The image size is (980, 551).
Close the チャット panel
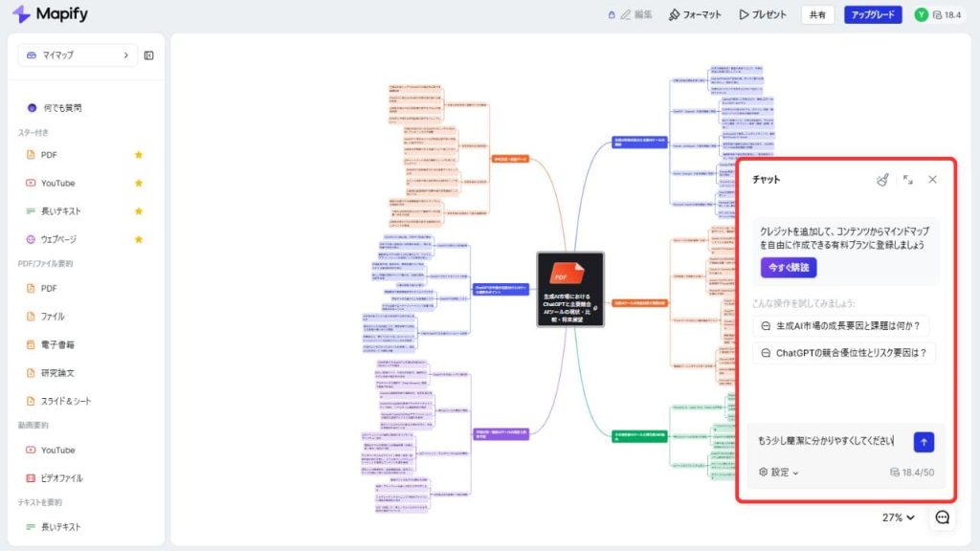point(932,180)
